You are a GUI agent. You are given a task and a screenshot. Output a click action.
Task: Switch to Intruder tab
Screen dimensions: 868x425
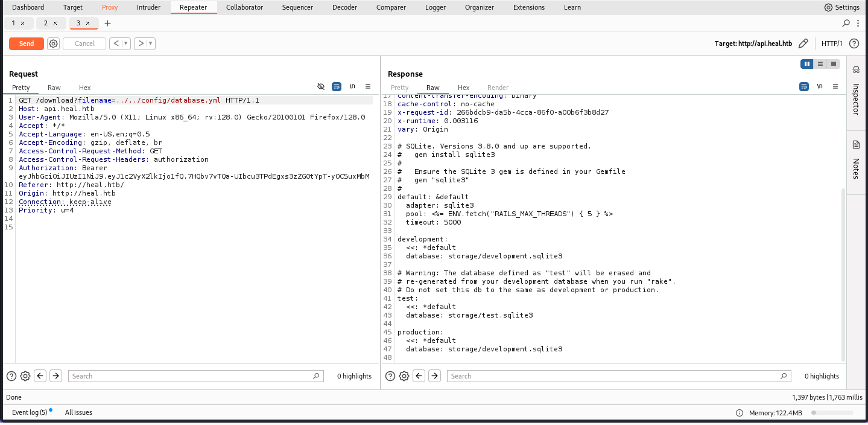point(148,7)
